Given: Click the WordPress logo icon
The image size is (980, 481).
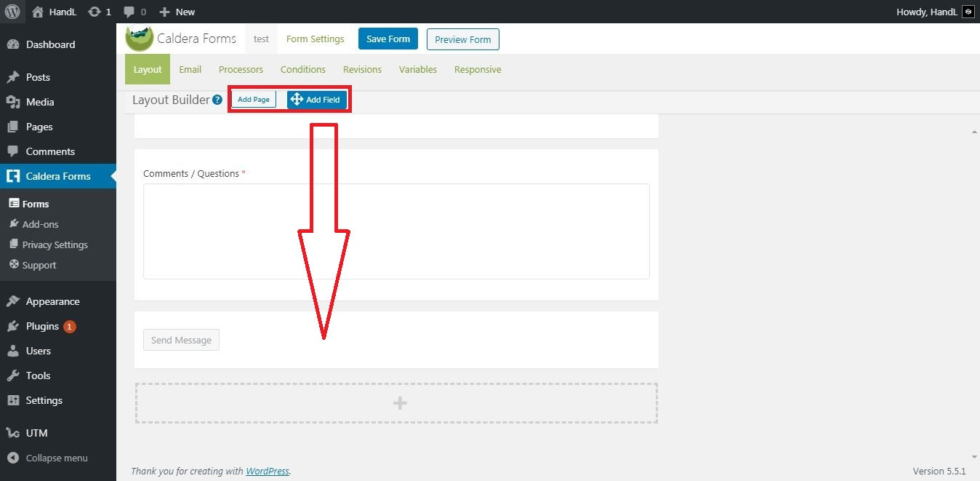Looking at the screenshot, I should (12, 12).
